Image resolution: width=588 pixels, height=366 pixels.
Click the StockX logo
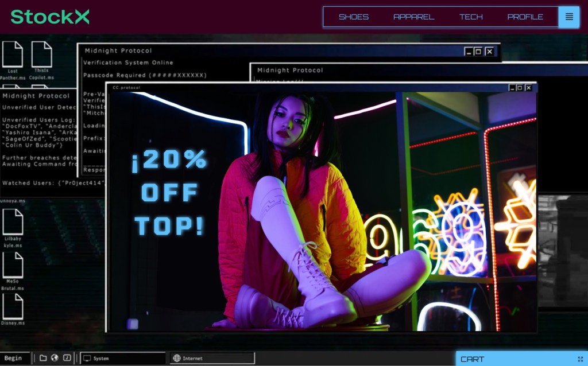(x=50, y=17)
